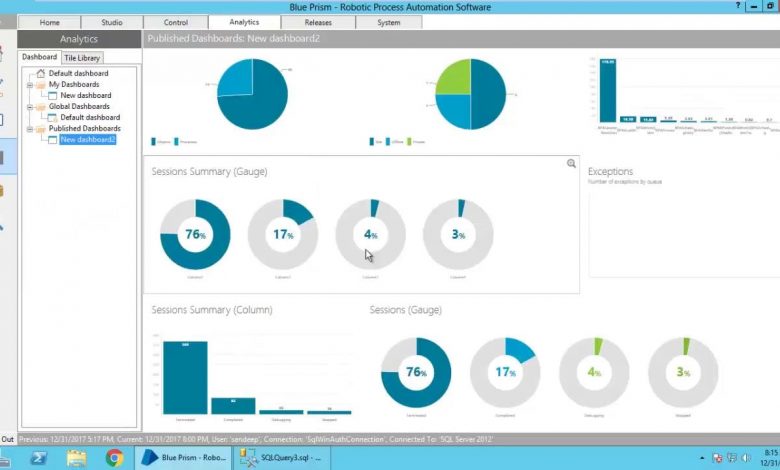Viewport: 780px width, 470px height.
Task: Click the page icon next to New dashboard
Action: (x=52, y=95)
